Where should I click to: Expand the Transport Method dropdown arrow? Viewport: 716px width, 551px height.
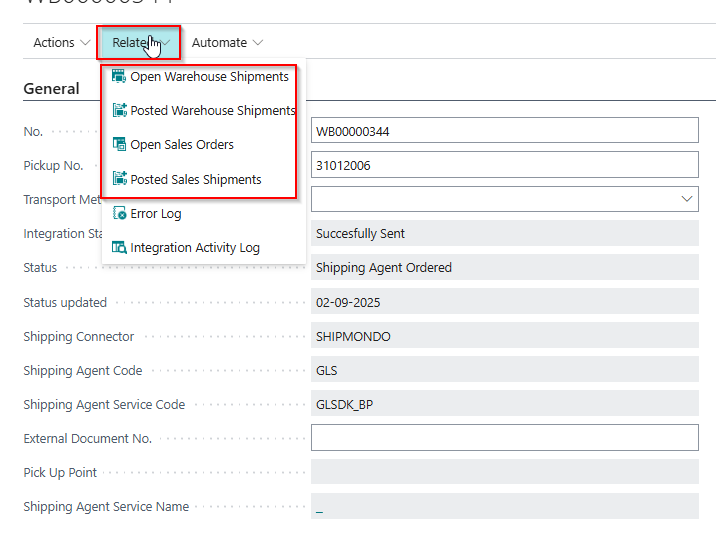coord(687,200)
